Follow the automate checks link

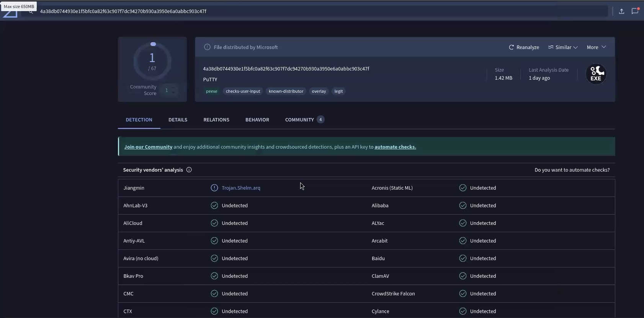pos(395,147)
